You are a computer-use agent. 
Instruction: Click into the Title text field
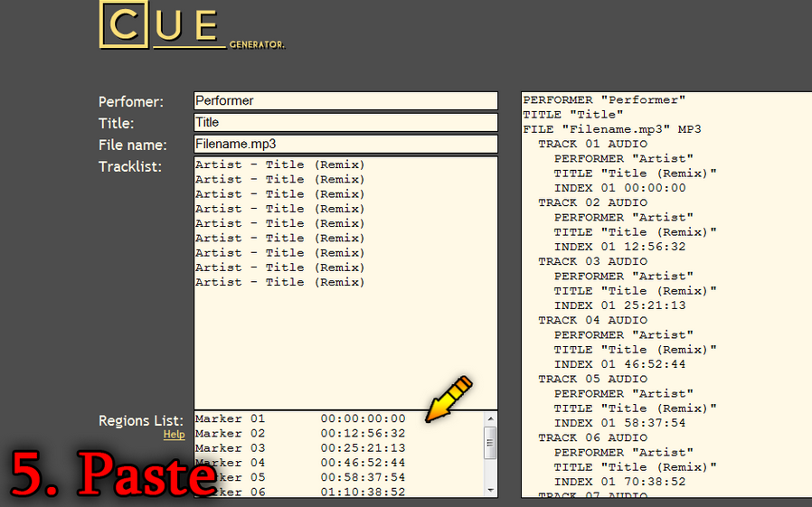coord(345,123)
